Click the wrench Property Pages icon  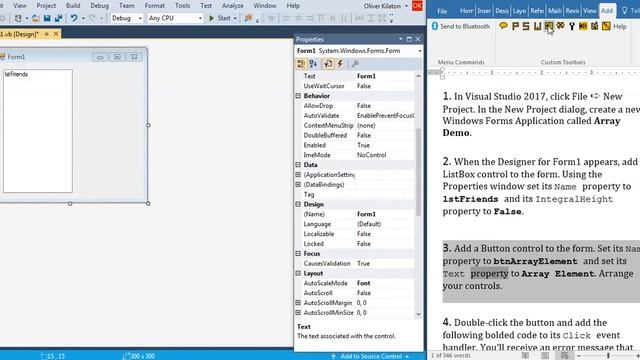click(x=355, y=64)
